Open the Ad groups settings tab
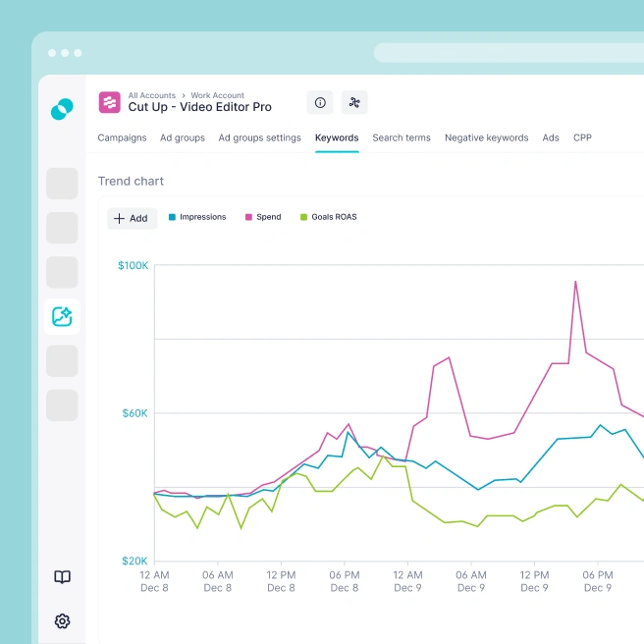 tap(259, 137)
